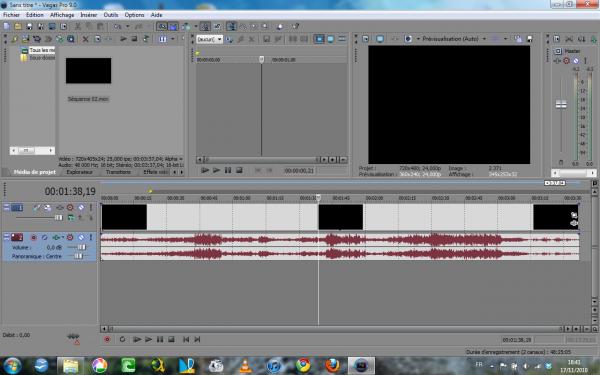Click the video track level slider
600x375 pixels.
59,217
